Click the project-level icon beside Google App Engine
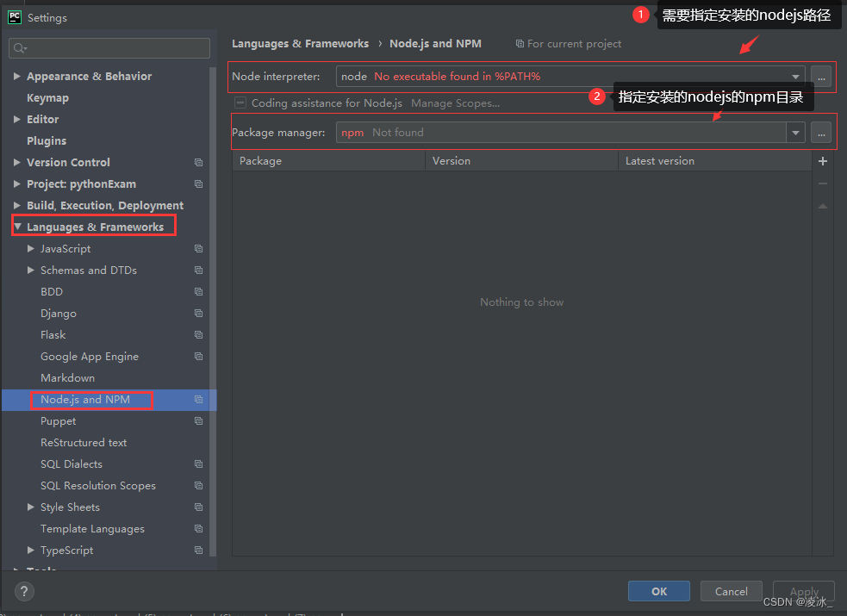 (198, 357)
